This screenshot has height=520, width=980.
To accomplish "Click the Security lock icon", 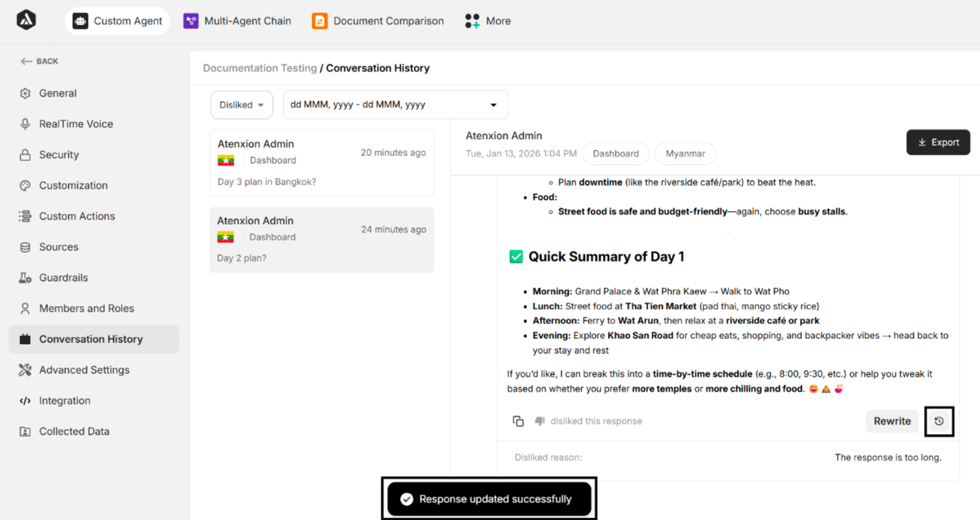I will 25,155.
